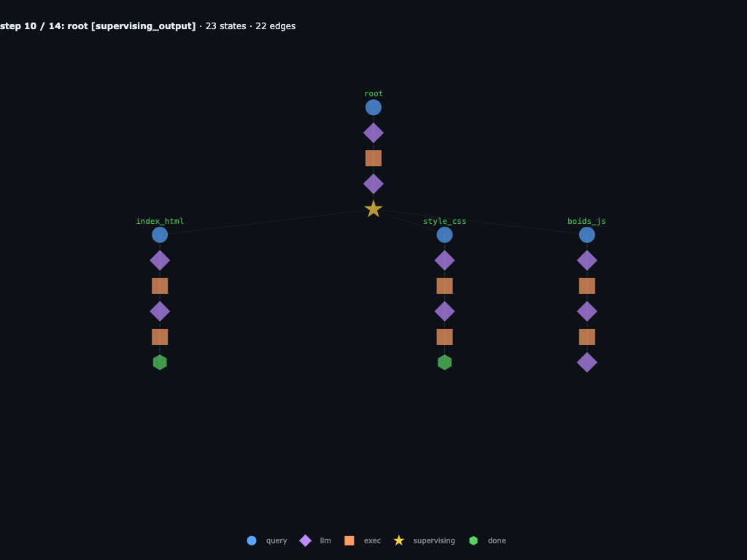
Task: Click the done hexagon in the legend
Action: [473, 540]
